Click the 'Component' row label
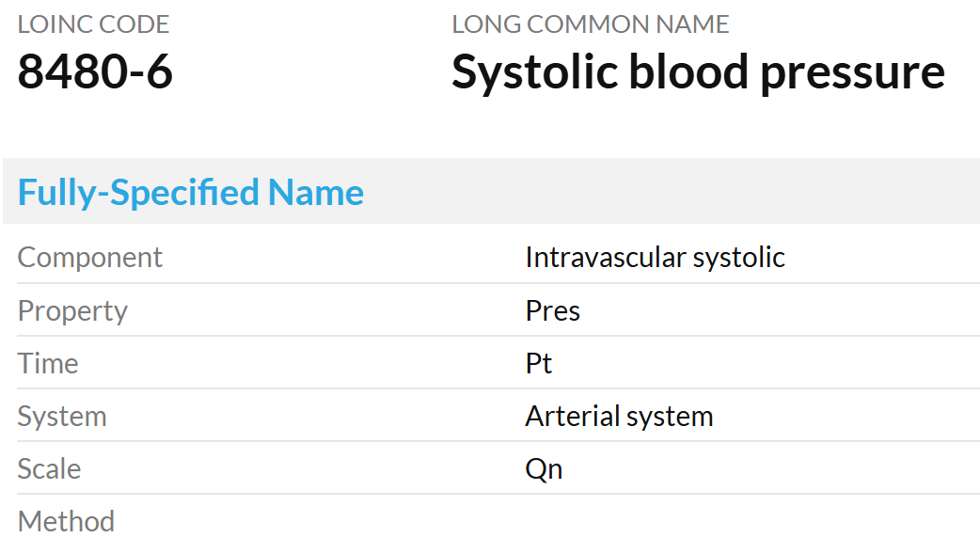 (x=90, y=257)
